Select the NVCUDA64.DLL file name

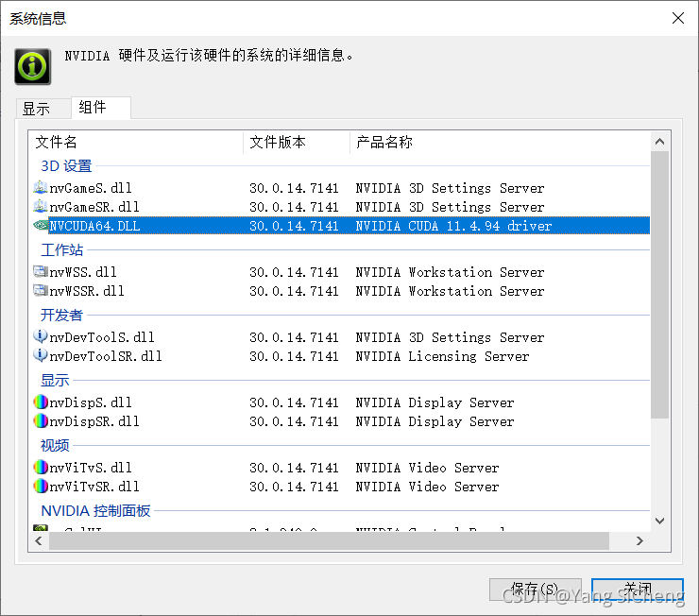tap(95, 226)
